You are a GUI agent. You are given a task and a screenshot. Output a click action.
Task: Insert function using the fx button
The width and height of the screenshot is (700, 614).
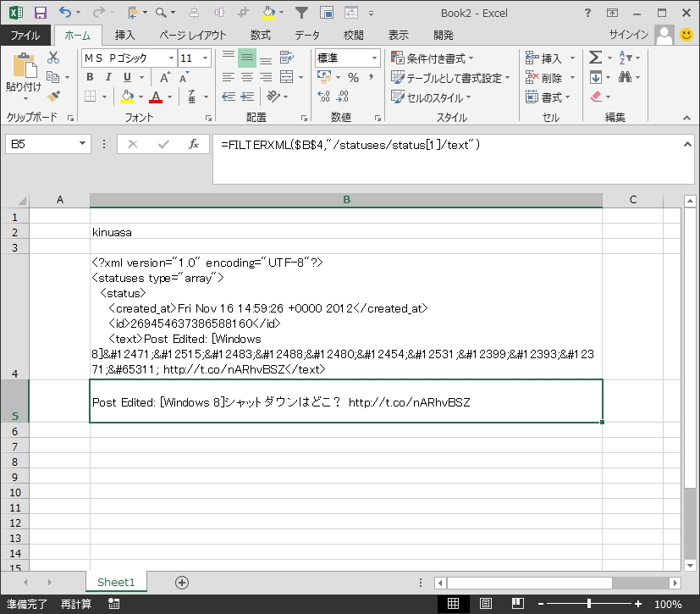(193, 144)
